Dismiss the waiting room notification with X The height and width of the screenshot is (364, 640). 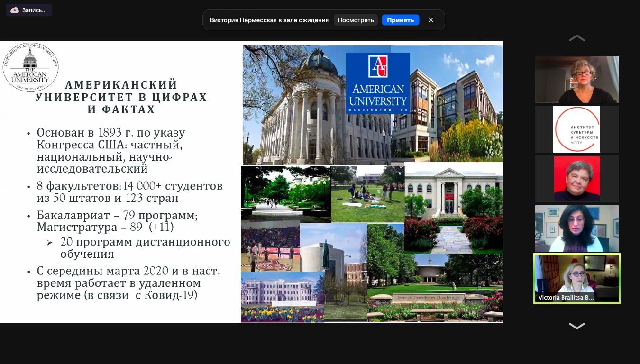point(430,19)
